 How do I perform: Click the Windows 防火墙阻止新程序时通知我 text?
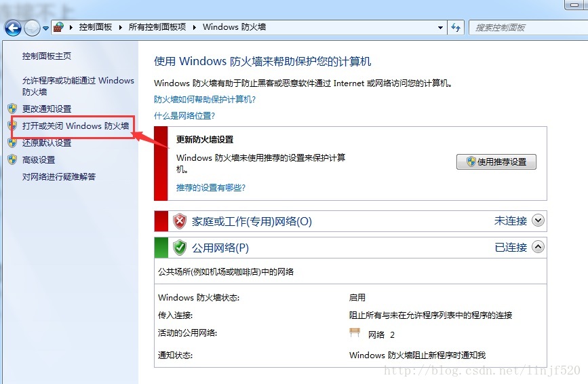coord(417,355)
